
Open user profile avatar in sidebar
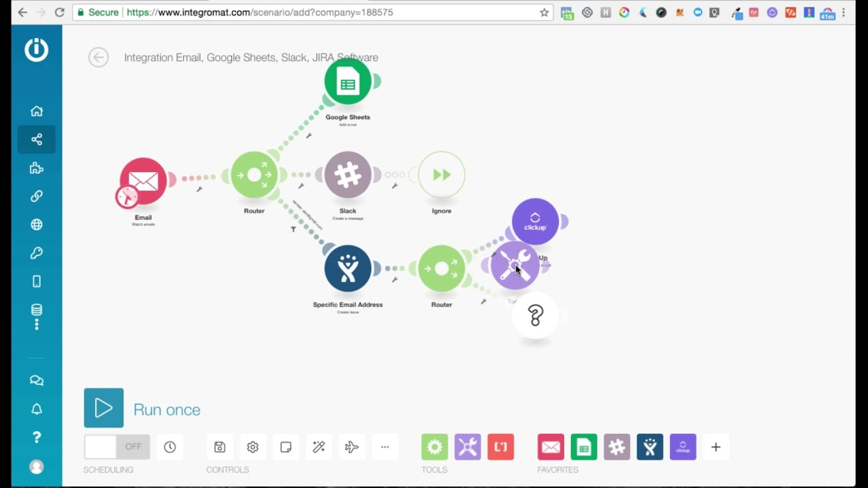tap(37, 467)
